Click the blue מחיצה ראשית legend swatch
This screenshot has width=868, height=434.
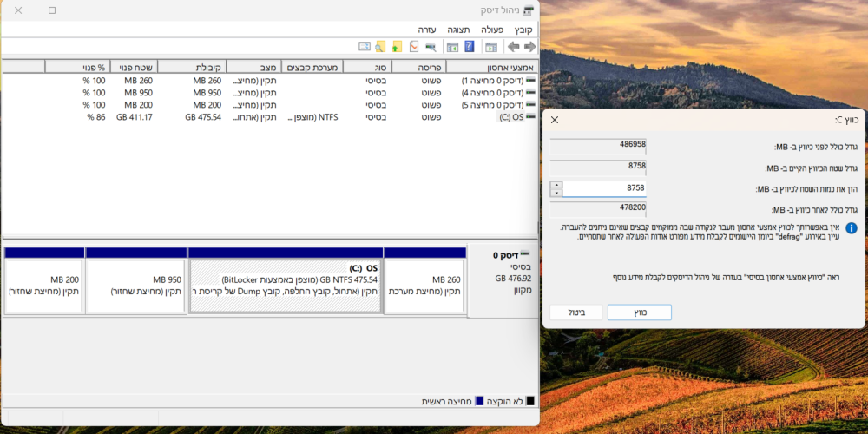click(x=479, y=401)
